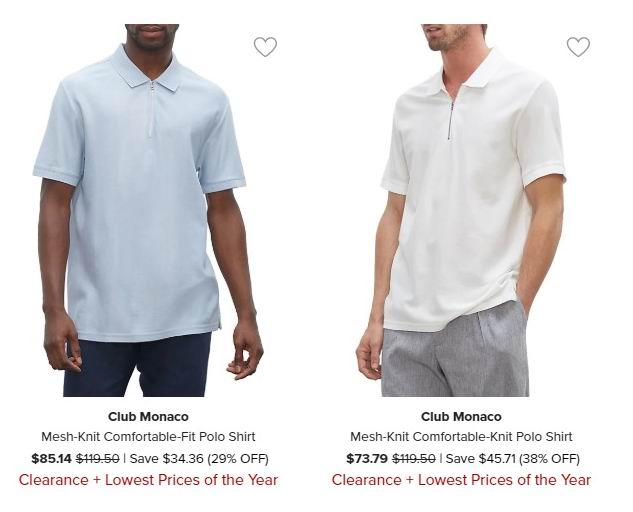Click the navy pants in blue polo photo
This screenshot has width=633, height=512.
click(139, 365)
